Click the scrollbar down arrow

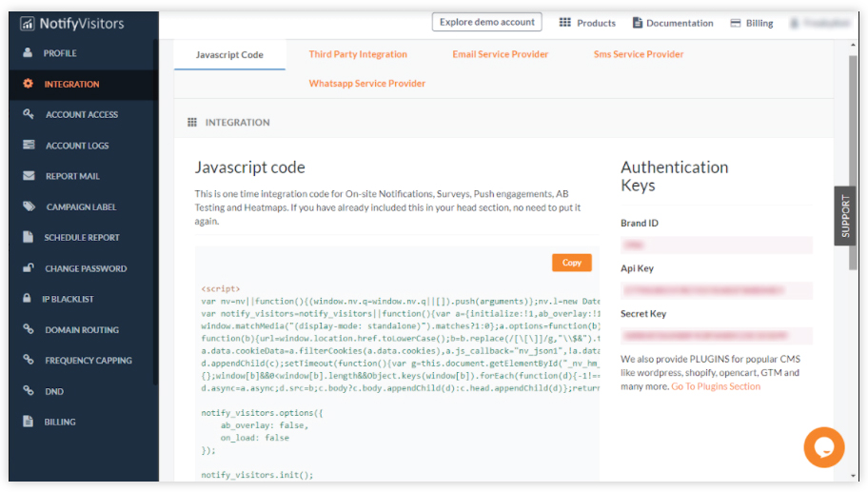[853, 476]
